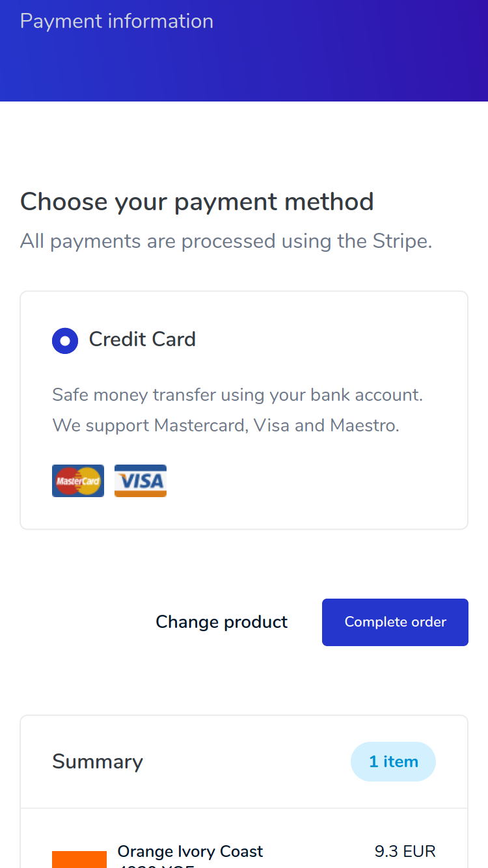Click blank banner area below Payment information
This screenshot has height=868, width=488.
[244, 72]
